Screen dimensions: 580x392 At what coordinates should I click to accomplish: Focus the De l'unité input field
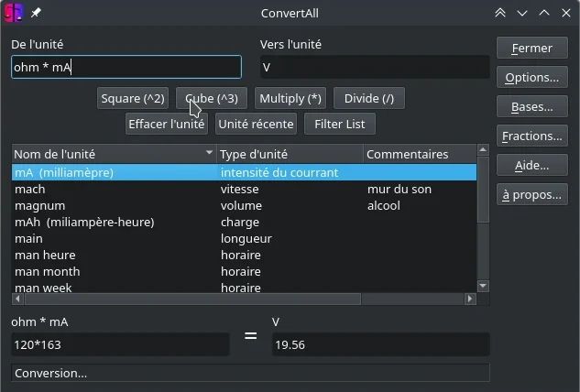click(126, 67)
